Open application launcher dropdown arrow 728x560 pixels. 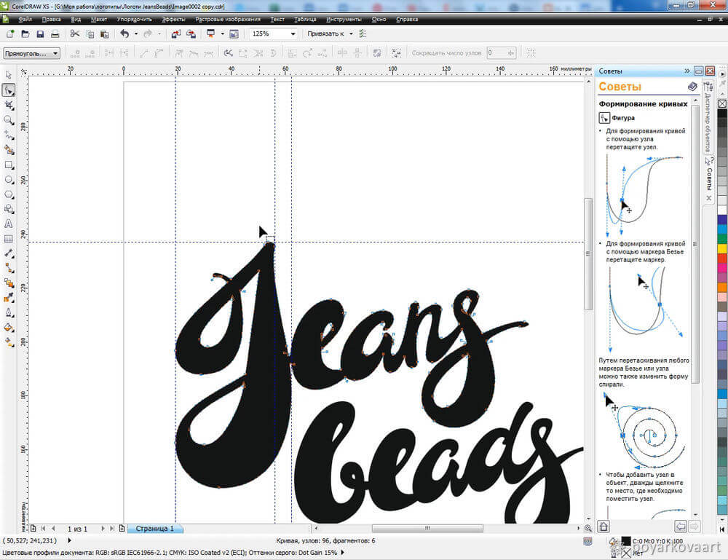222,34
